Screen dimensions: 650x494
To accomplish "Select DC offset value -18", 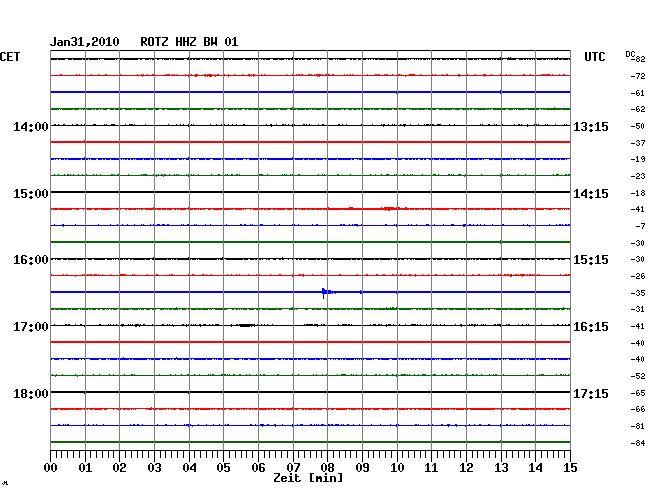I will [x=638, y=193].
